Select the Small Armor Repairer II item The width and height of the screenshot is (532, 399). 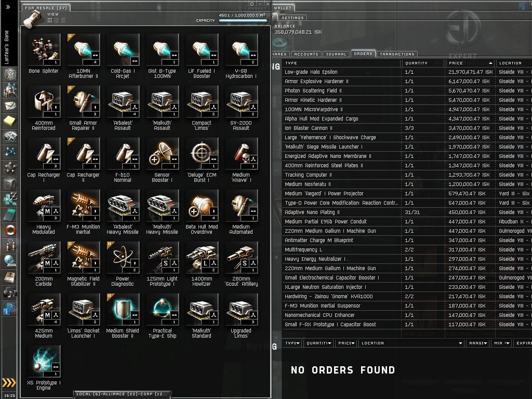83,108
